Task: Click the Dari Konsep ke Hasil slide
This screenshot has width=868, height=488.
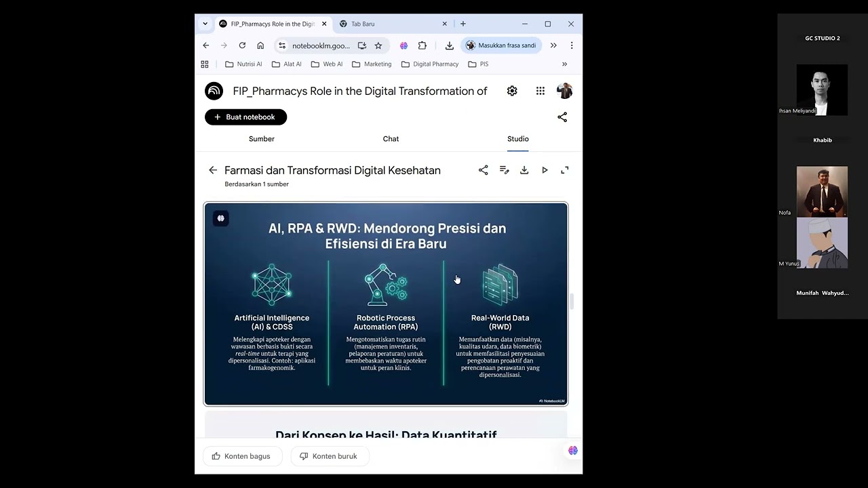Action: pyautogui.click(x=386, y=424)
